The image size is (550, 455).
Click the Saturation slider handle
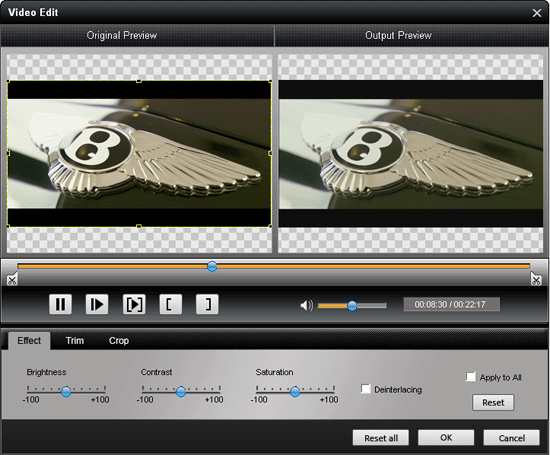(x=295, y=391)
